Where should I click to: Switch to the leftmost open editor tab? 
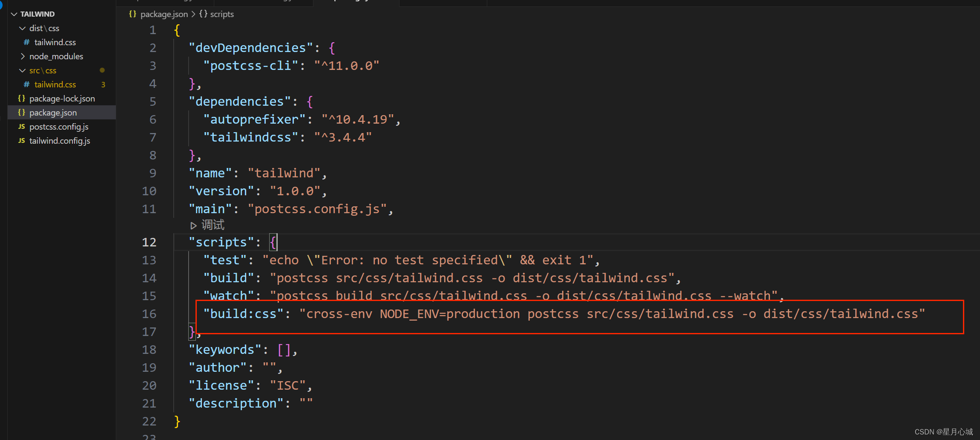(x=165, y=3)
